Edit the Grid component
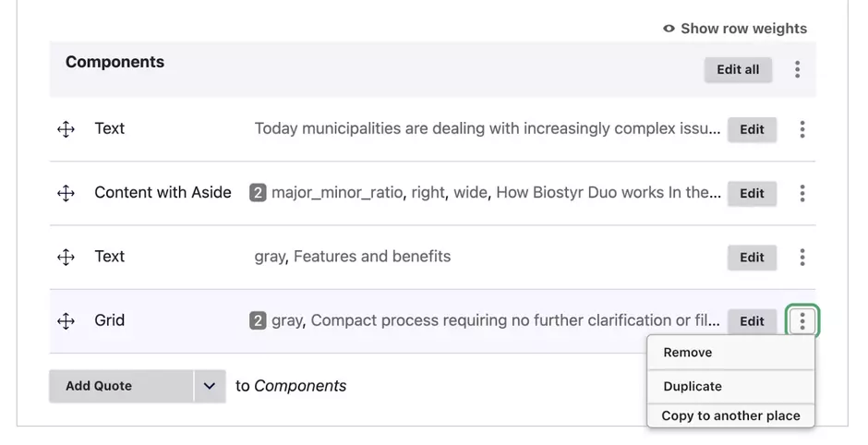Viewport: 868px width, 445px height. coord(752,321)
